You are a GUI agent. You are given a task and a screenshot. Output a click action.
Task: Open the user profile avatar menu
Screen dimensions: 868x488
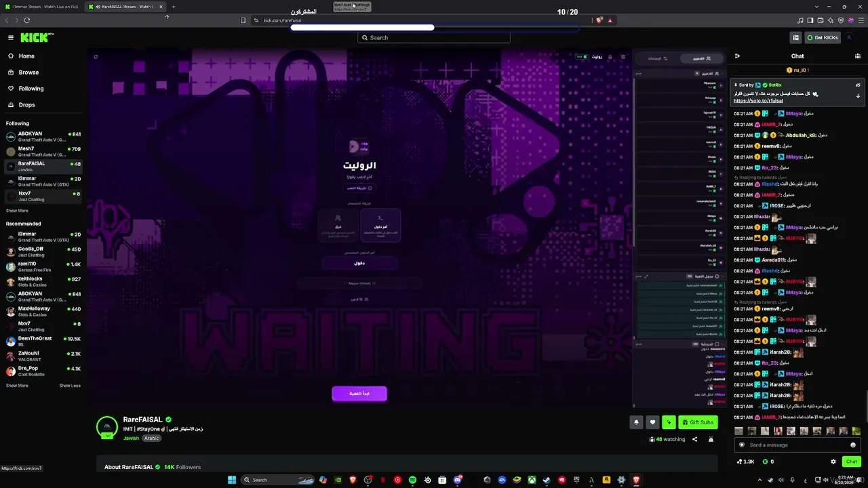tap(850, 38)
